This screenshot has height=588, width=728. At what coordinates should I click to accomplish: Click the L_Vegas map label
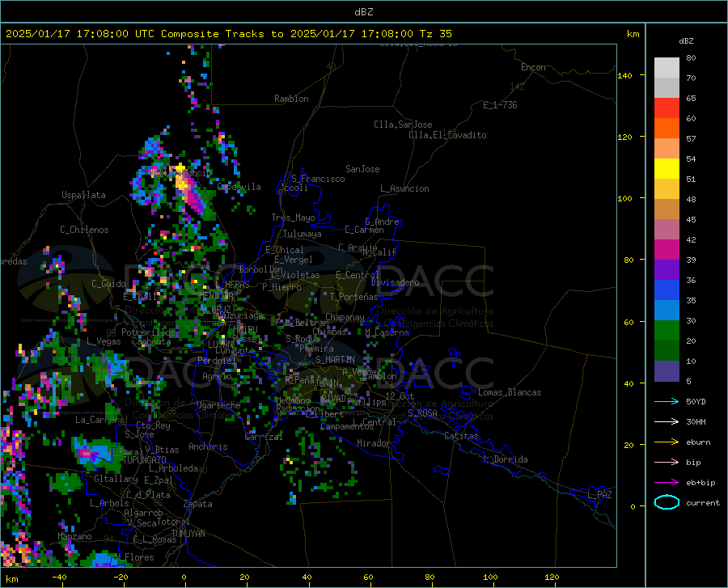(x=104, y=341)
